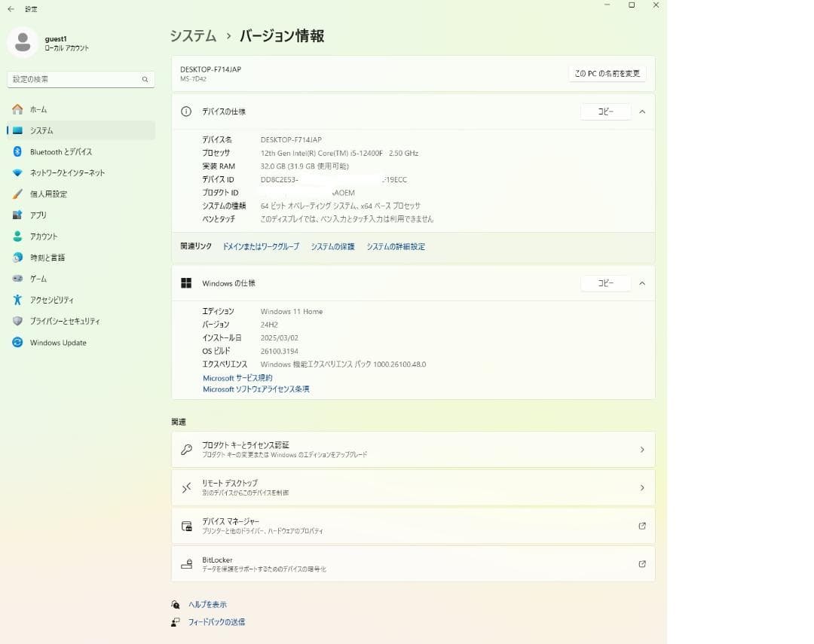Image resolution: width=814 pixels, height=644 pixels.
Task: Go to ホーム in the sidebar
Action: [x=38, y=109]
